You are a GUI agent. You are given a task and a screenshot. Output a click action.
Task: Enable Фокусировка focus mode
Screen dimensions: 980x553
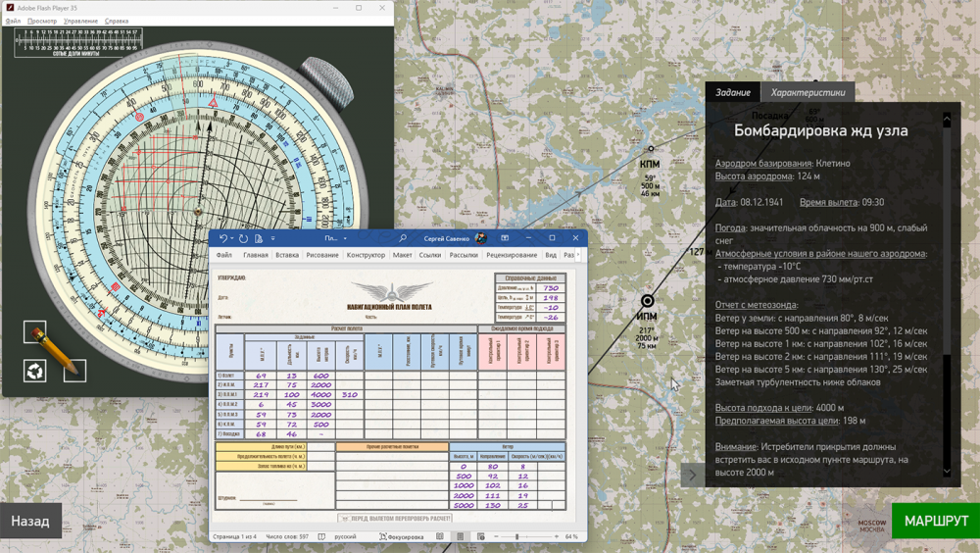401,536
